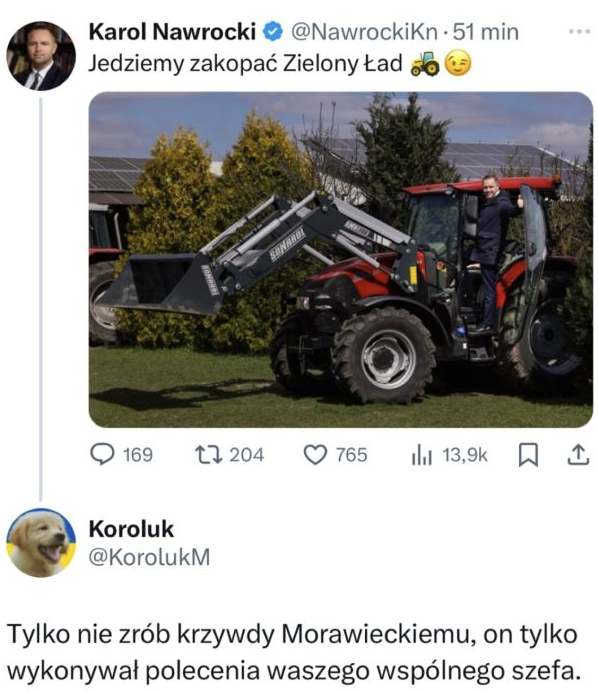Share the tweet via upload arrow icon

point(578,455)
